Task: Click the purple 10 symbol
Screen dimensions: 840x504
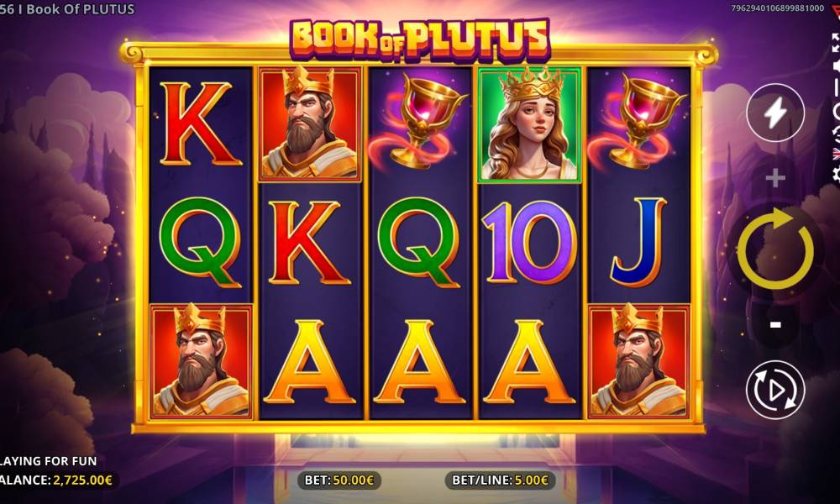Action: coord(529,243)
